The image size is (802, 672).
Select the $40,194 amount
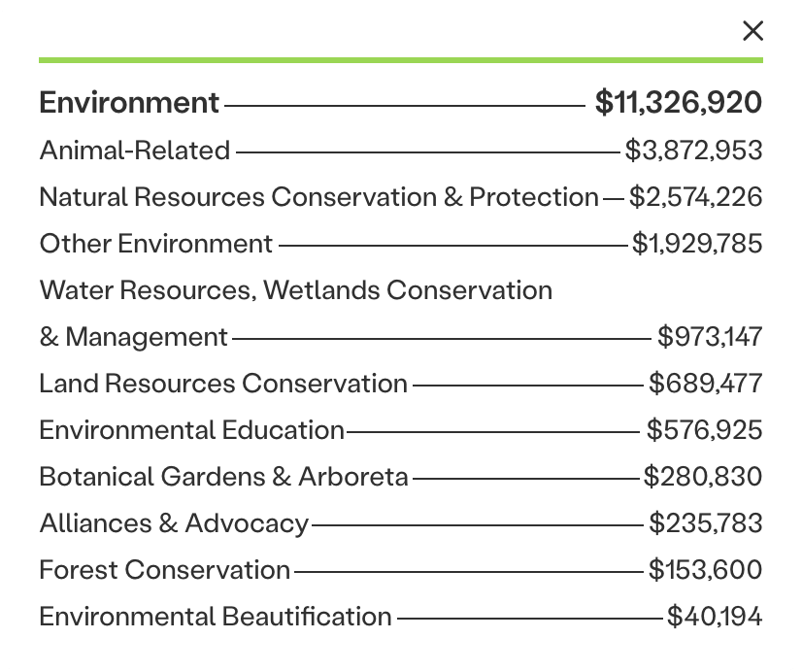click(715, 617)
